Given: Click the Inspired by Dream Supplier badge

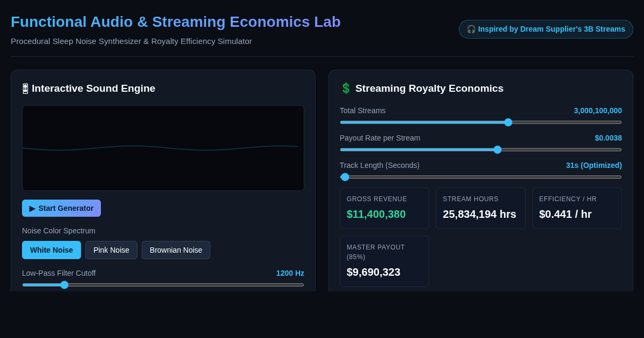Looking at the screenshot, I should [x=546, y=29].
